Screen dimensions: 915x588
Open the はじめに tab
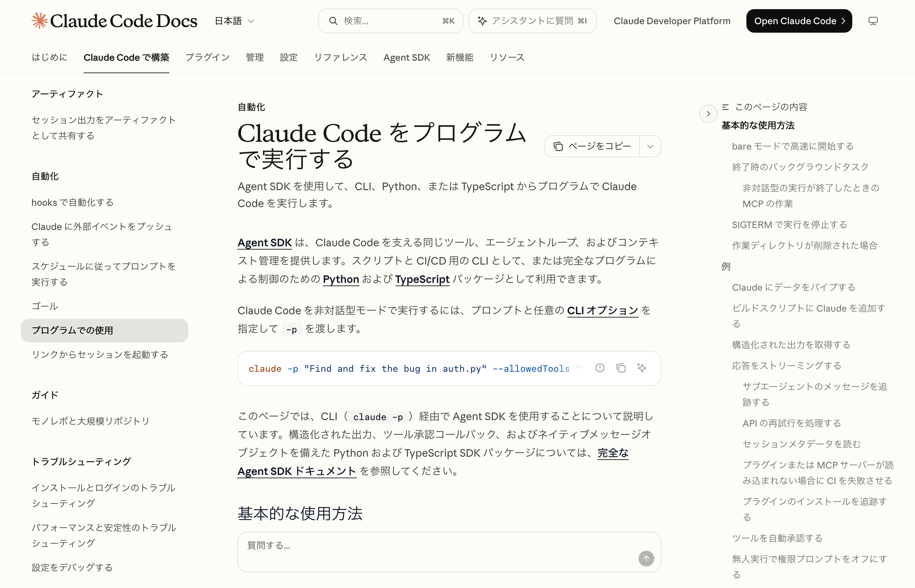click(x=49, y=57)
